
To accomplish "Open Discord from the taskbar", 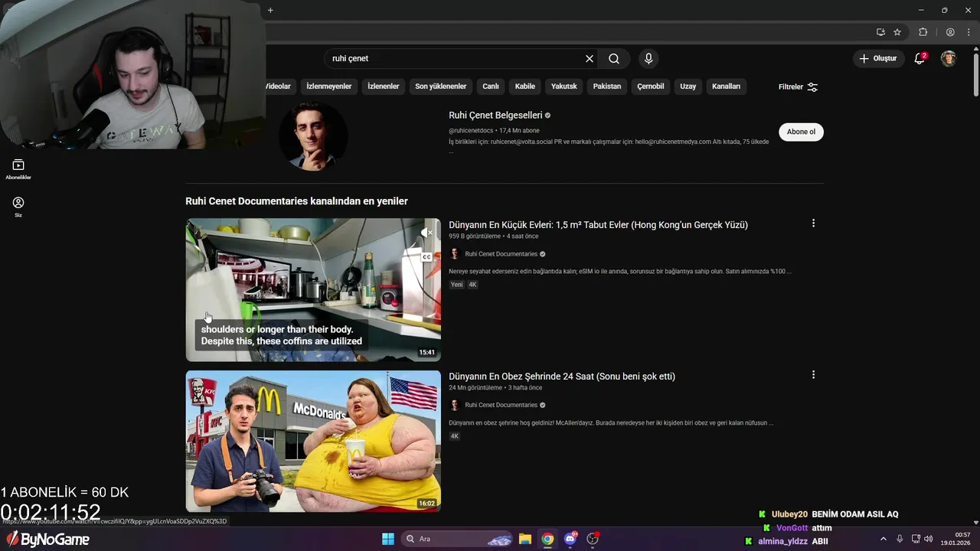I will tap(570, 539).
